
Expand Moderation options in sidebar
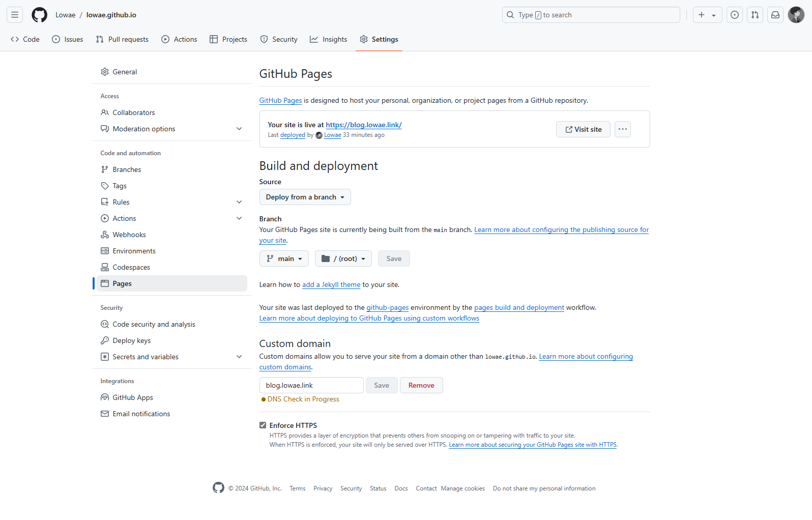click(239, 129)
